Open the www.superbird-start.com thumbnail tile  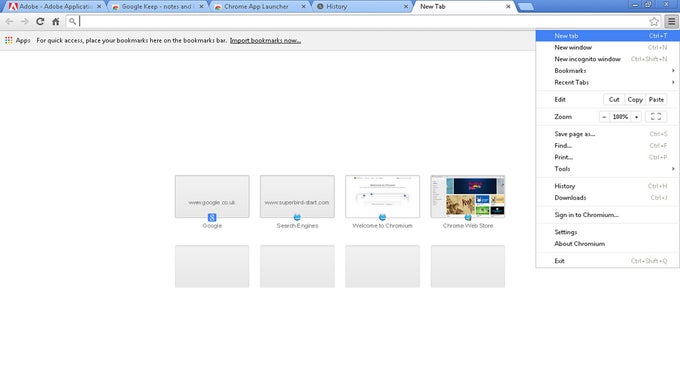pyautogui.click(x=297, y=196)
